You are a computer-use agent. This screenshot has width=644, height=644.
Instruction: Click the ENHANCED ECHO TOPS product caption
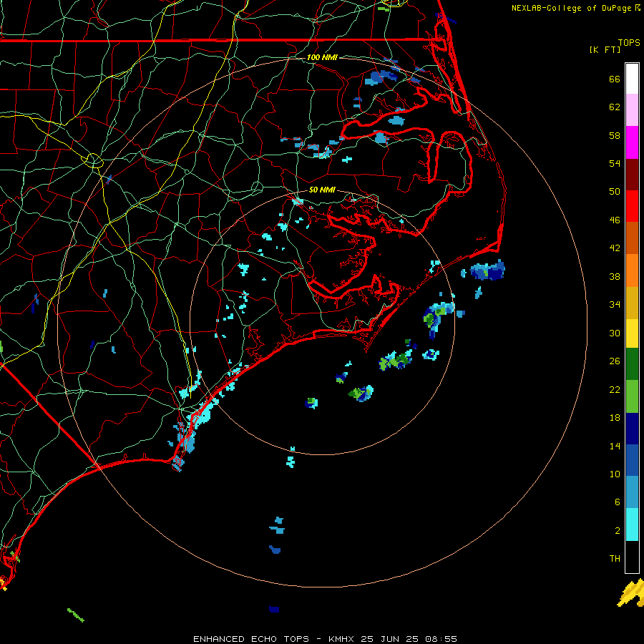click(x=325, y=639)
